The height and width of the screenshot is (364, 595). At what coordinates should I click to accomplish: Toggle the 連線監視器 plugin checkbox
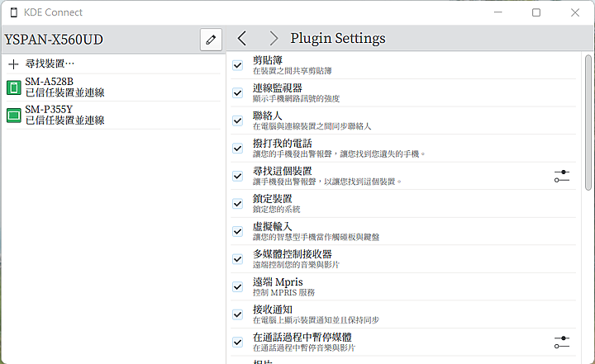click(x=237, y=93)
